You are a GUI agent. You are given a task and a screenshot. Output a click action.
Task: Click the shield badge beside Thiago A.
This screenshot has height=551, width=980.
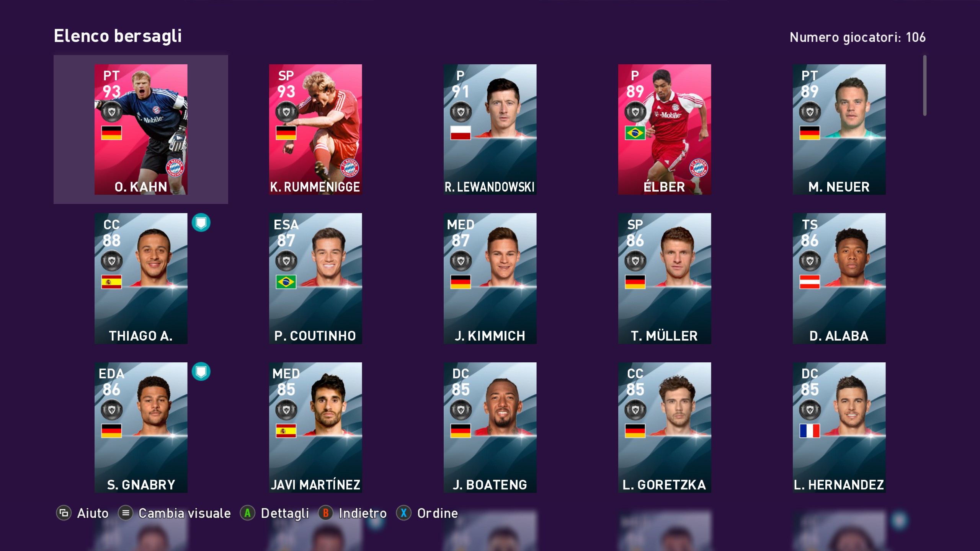(201, 223)
